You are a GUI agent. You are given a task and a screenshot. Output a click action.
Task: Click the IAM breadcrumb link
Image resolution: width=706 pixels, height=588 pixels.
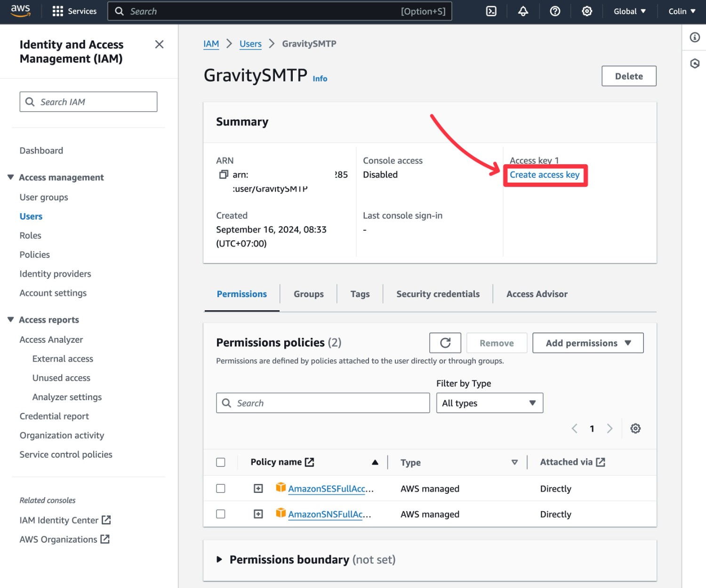click(x=211, y=44)
